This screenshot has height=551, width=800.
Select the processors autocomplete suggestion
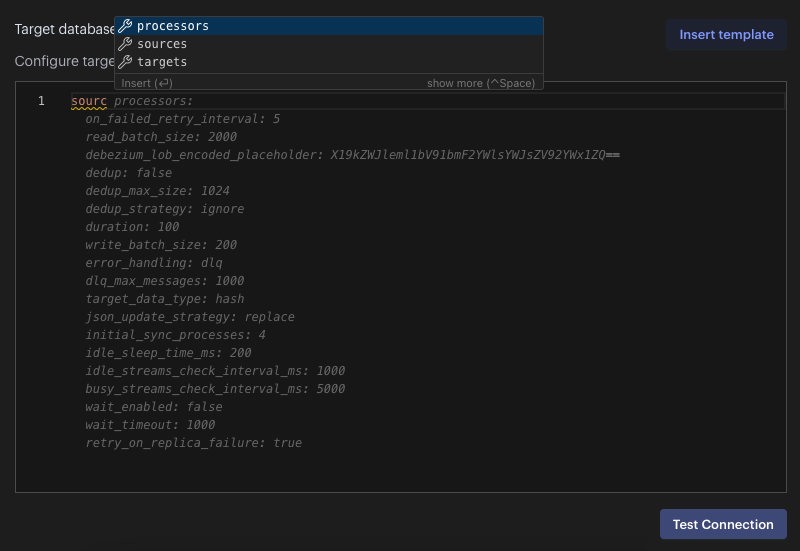tap(173, 26)
